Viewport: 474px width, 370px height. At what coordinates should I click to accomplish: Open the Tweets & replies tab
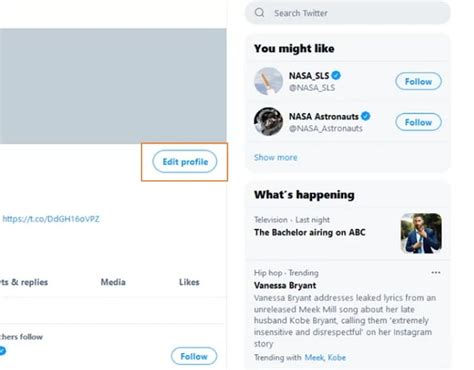(x=24, y=282)
